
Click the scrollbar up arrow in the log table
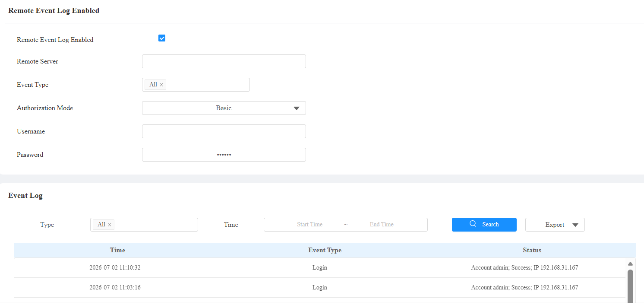click(x=630, y=264)
